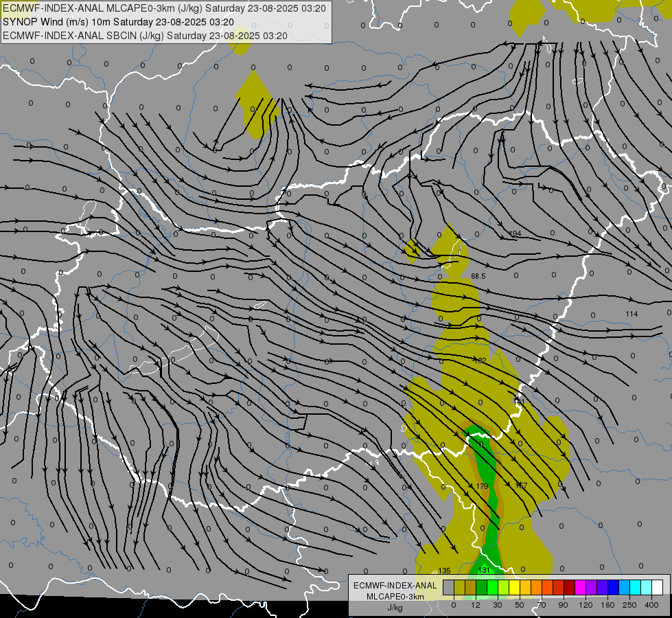The image size is (672, 618).
Task: Click the 250 tick label on legend
Action: 629,605
